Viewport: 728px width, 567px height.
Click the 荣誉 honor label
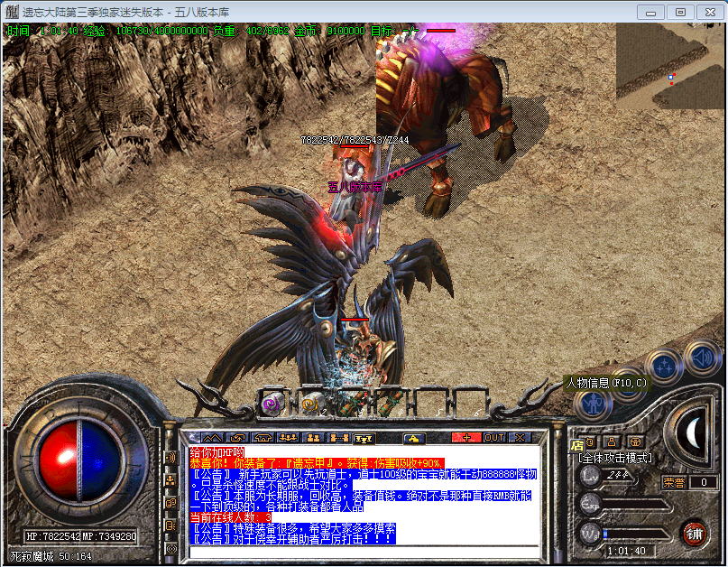(x=674, y=482)
